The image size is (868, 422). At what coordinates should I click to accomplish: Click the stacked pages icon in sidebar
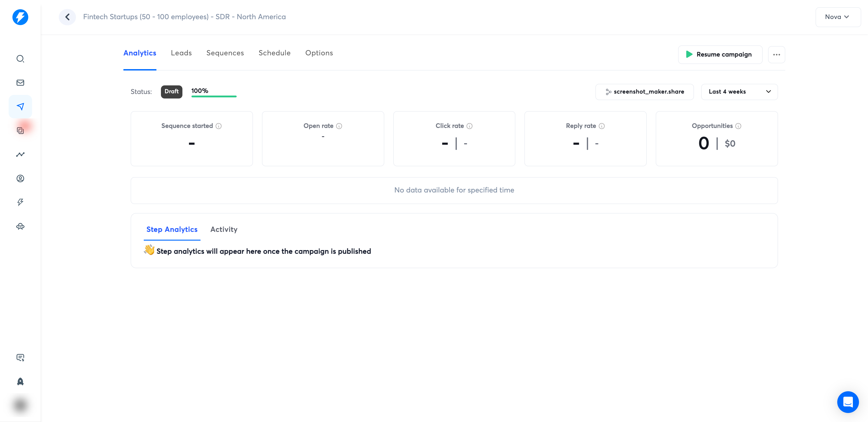[x=21, y=130]
